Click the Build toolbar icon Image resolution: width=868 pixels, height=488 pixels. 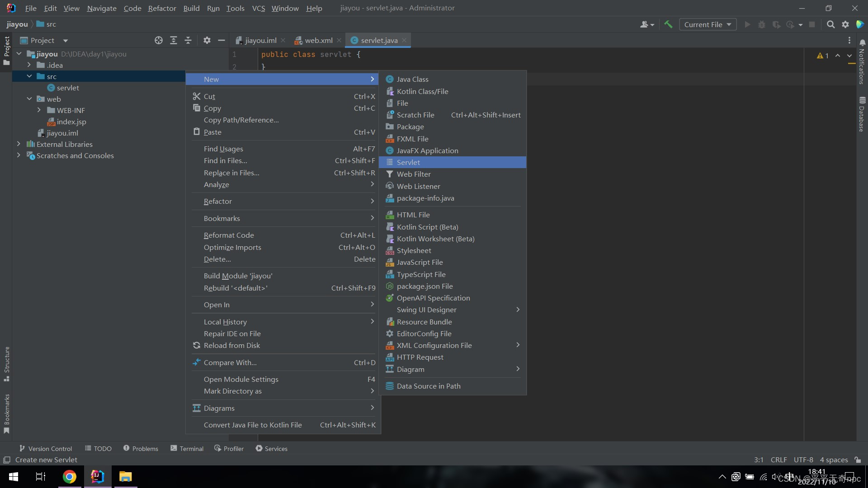click(x=669, y=24)
